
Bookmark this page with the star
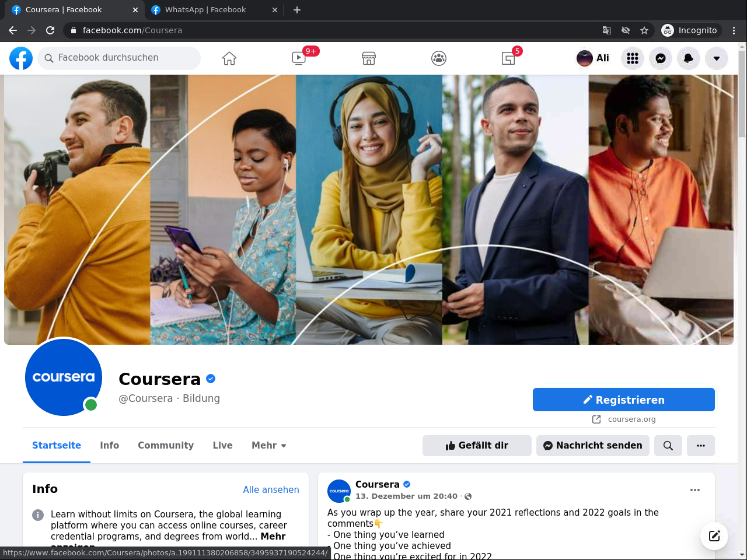[x=644, y=30]
